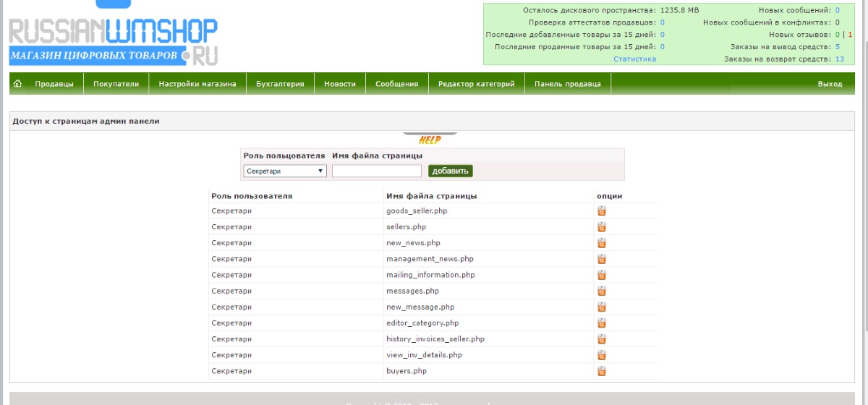This screenshot has height=405, width=868.
Task: Open Редактор категорий menu
Action: point(477,84)
